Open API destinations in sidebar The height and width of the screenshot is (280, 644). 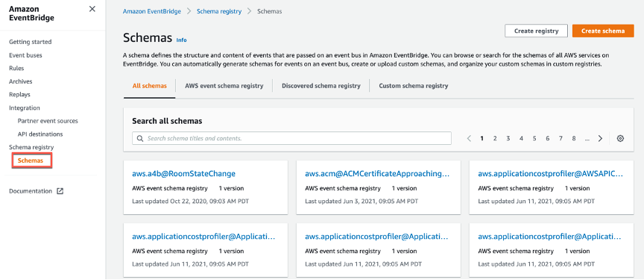(40, 134)
